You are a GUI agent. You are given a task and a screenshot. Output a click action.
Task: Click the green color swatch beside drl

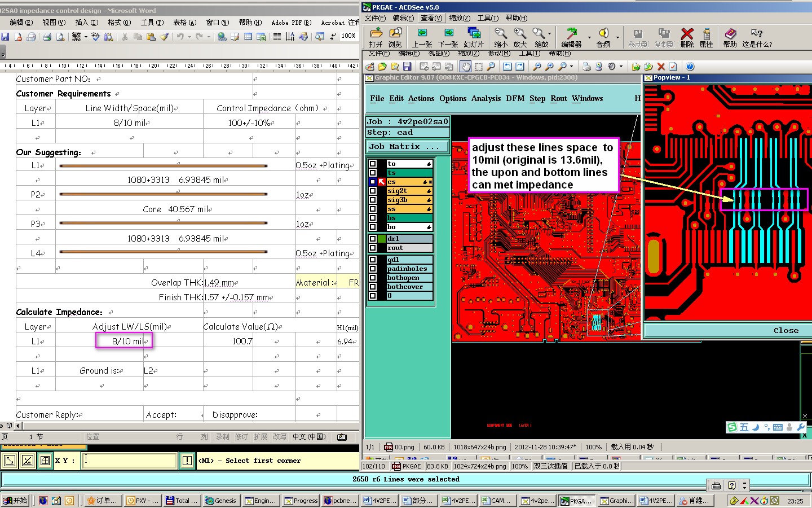tap(382, 239)
